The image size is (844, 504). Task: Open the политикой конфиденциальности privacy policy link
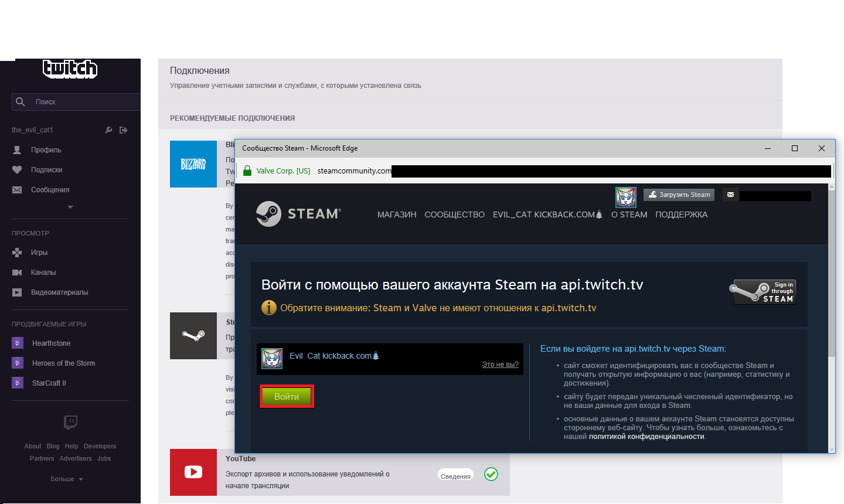click(646, 437)
